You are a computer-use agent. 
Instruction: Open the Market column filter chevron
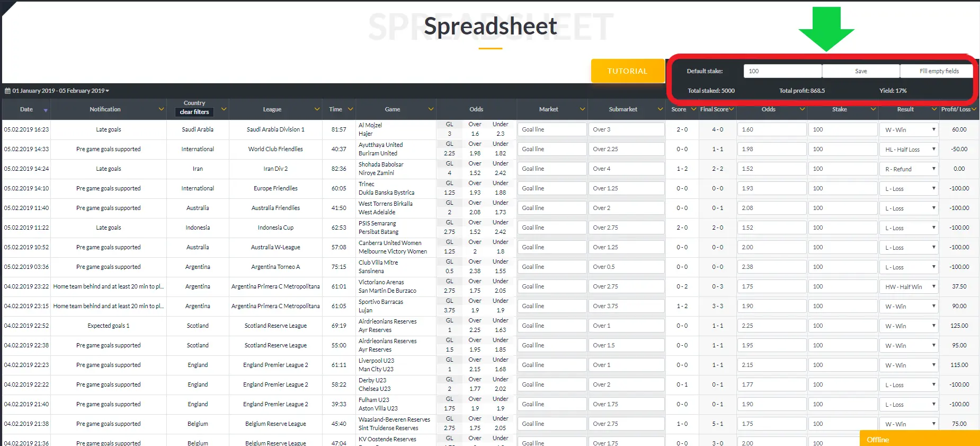(x=582, y=109)
